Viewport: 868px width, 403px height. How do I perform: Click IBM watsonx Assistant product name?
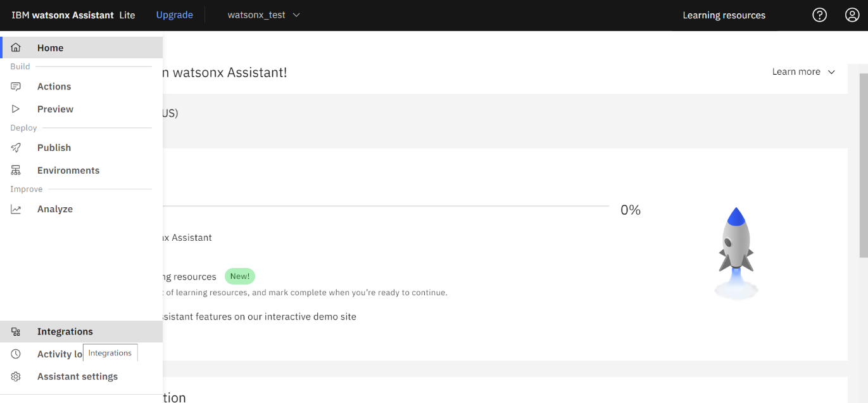pos(64,15)
